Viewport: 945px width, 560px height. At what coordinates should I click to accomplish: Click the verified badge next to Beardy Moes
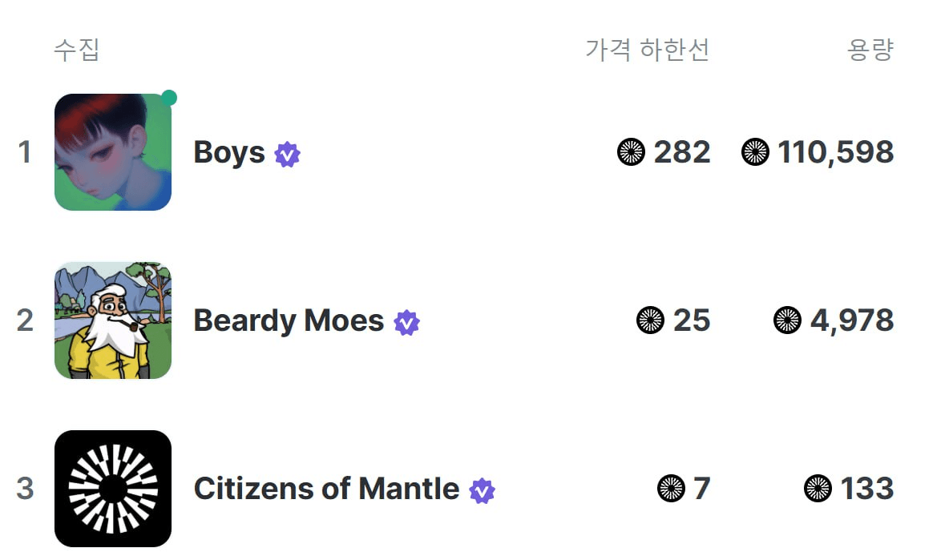(407, 323)
